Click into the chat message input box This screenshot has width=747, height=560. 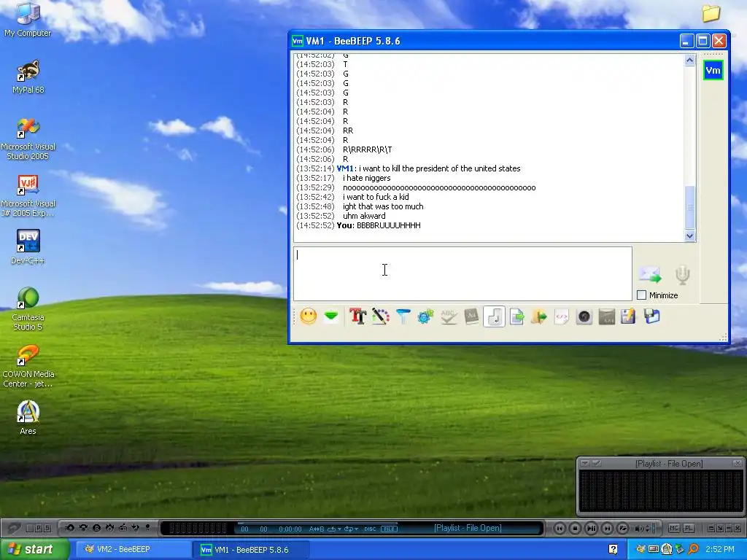[x=462, y=274]
